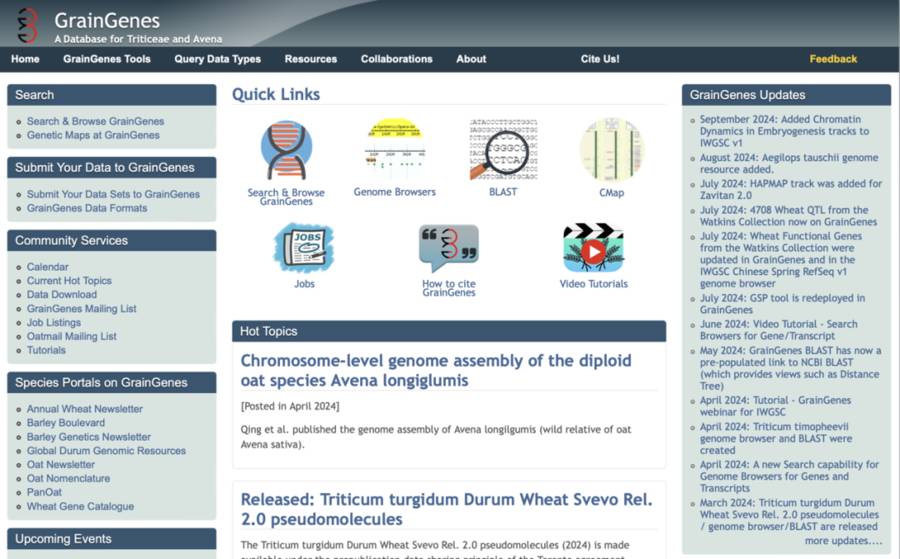The height and width of the screenshot is (559, 900).
Task: Open the Genome Browsers quick link icon
Action: click(394, 148)
